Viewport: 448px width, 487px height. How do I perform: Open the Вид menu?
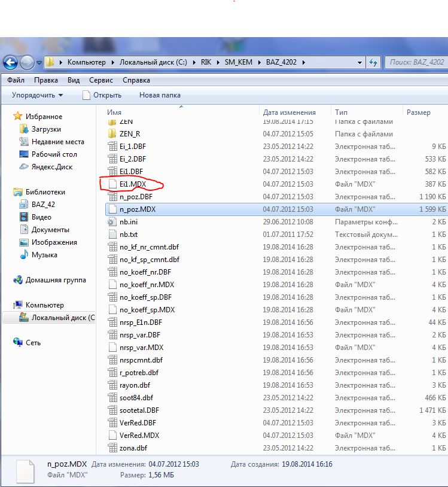[74, 80]
